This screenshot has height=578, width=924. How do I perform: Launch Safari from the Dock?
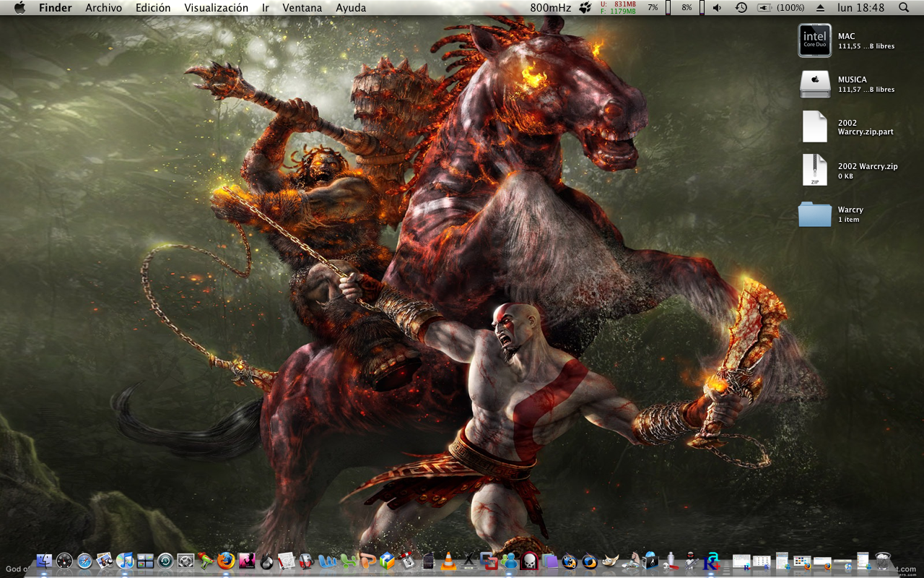point(84,561)
